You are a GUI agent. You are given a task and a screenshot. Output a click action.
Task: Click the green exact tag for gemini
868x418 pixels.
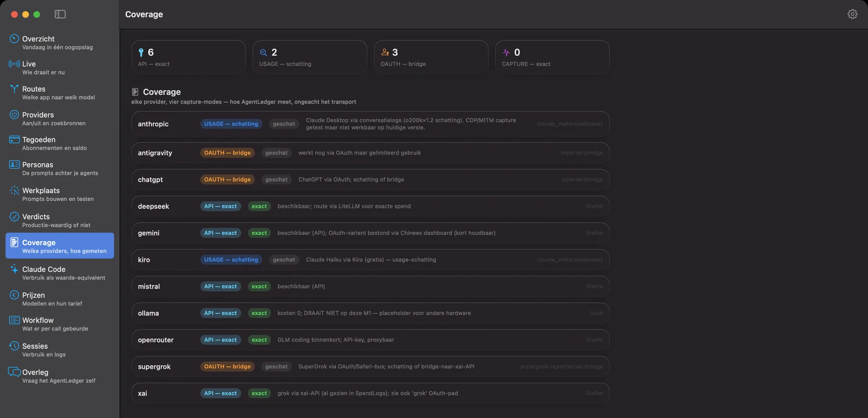point(259,233)
